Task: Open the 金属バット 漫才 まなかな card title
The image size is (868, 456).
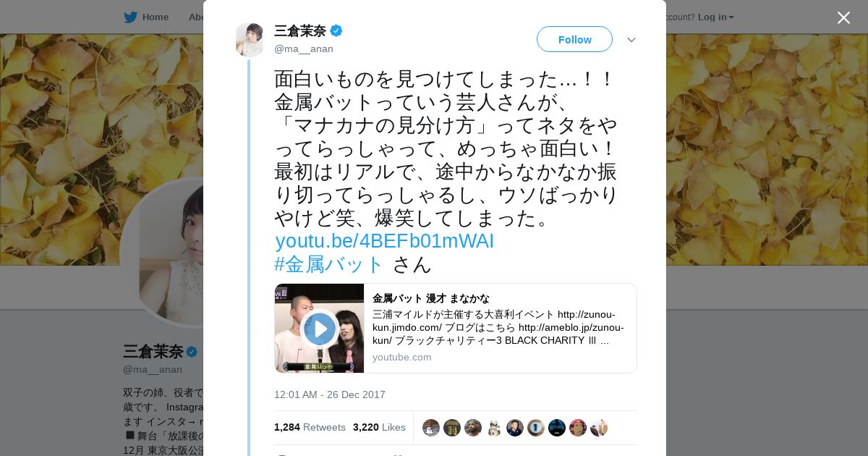Action: pos(431,298)
